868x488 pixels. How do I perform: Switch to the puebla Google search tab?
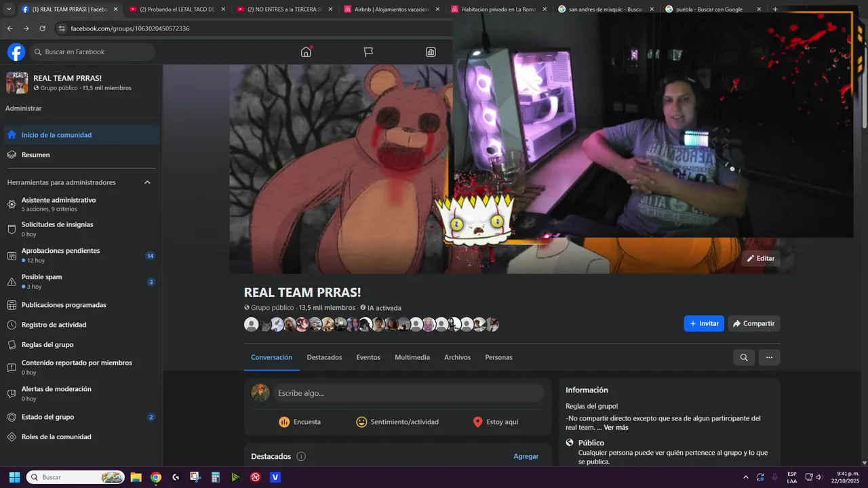(x=713, y=9)
